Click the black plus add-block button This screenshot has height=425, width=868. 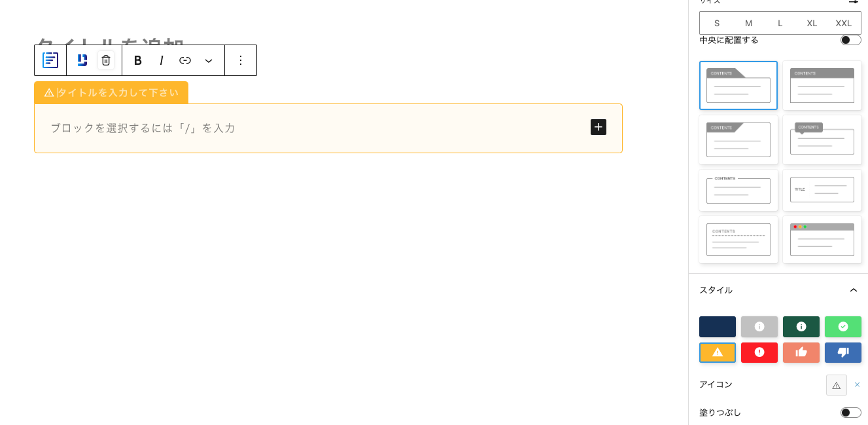[x=598, y=127]
